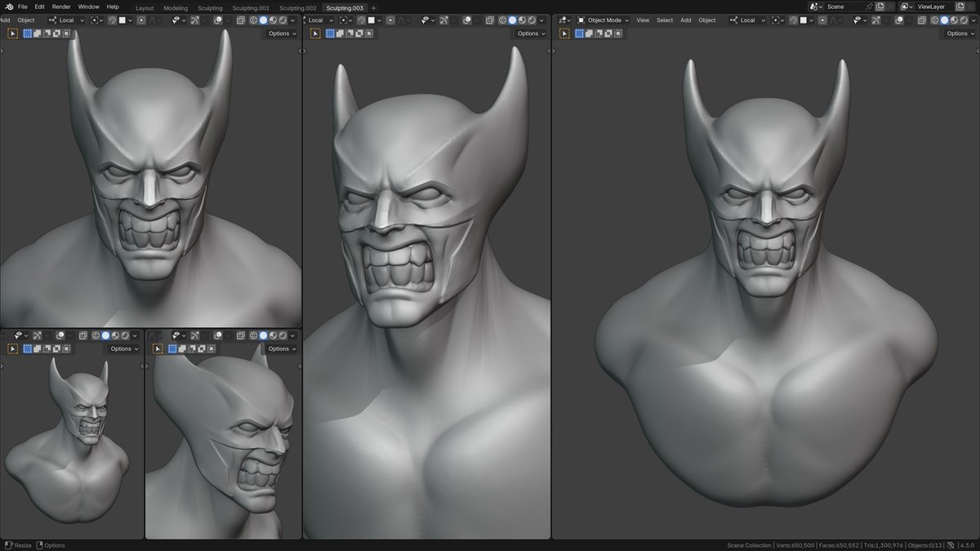Click the add workspace plus icon after Sculpting.003
Screen dimensions: 980x551
coord(373,8)
